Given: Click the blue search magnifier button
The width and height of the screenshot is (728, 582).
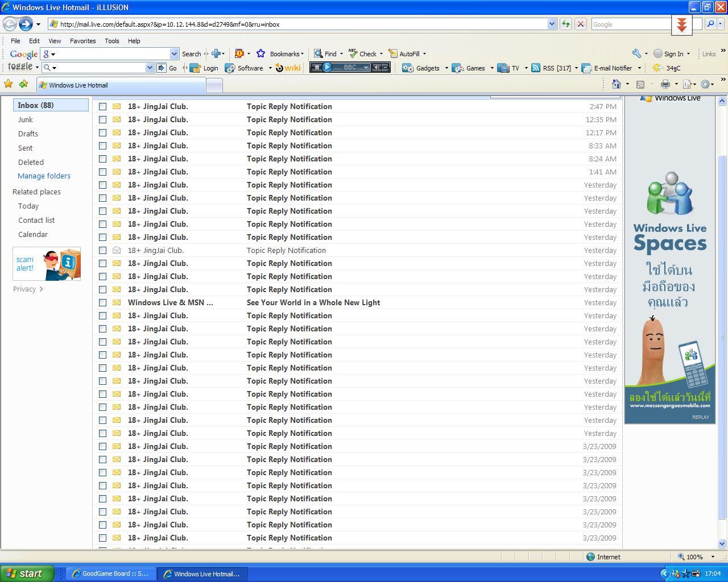Looking at the screenshot, I should pyautogui.click(x=710, y=24).
